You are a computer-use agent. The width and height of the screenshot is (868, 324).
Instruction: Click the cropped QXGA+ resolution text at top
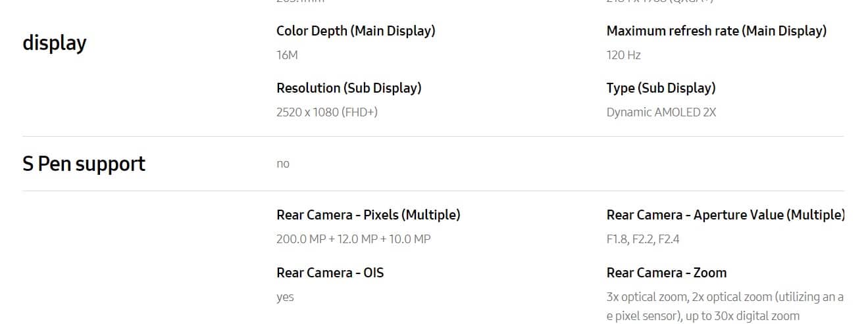pyautogui.click(x=660, y=1)
